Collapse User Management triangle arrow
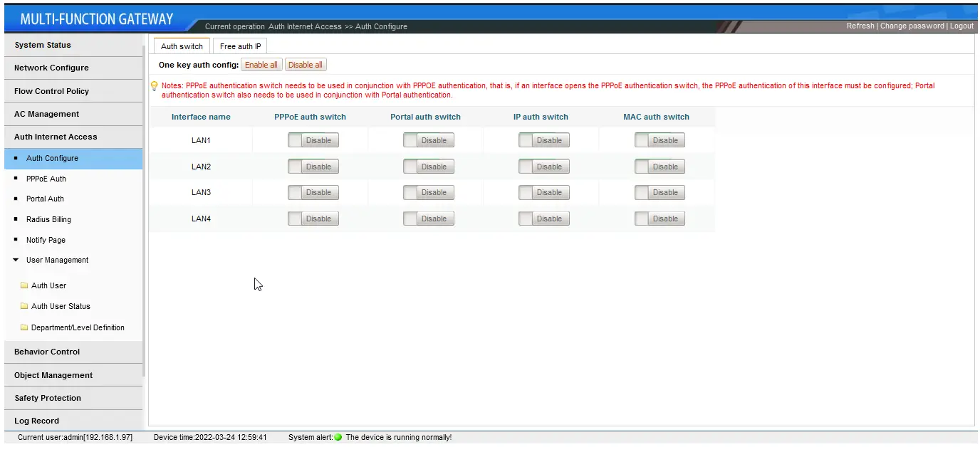The height and width of the screenshot is (452, 980). [16, 260]
